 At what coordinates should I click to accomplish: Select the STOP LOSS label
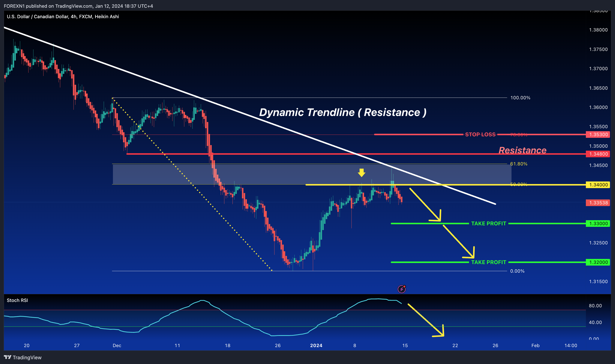click(480, 134)
